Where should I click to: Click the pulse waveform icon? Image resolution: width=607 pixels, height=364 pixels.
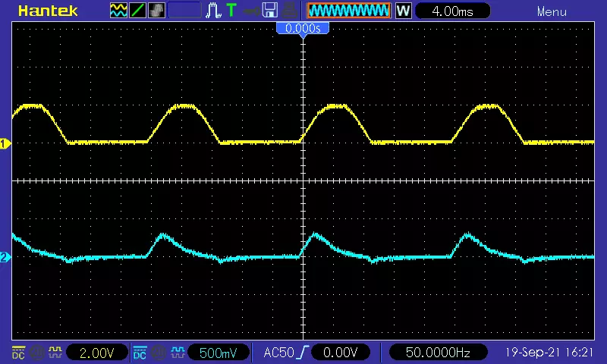coord(213,11)
